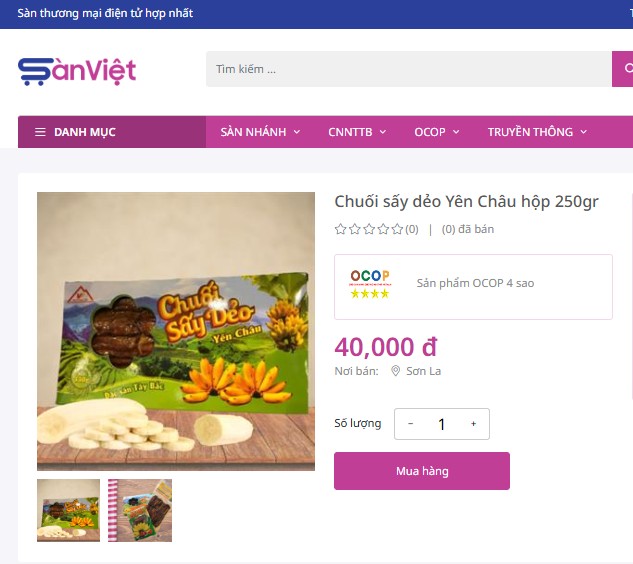
Task: Click the Sơn La location pin icon
Action: [396, 371]
